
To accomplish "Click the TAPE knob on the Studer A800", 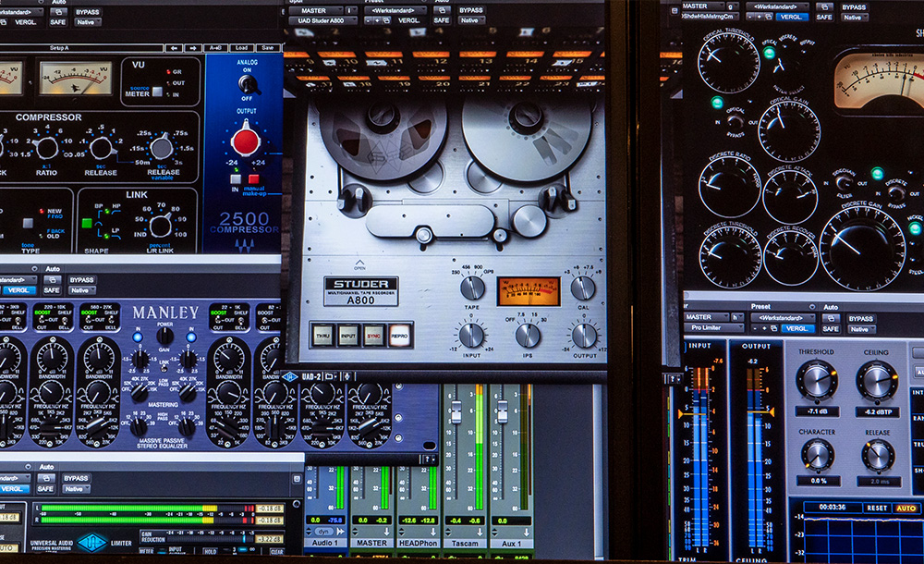I will 472,288.
